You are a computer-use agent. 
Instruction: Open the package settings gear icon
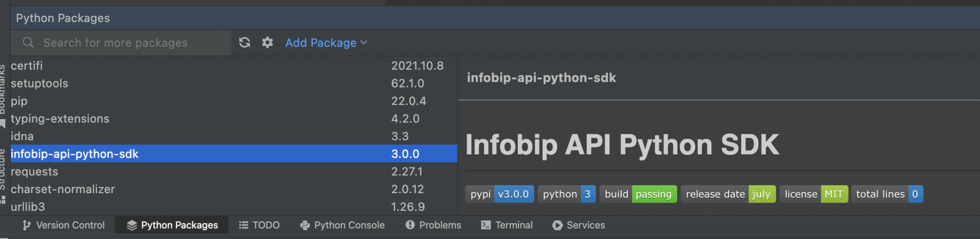tap(267, 43)
